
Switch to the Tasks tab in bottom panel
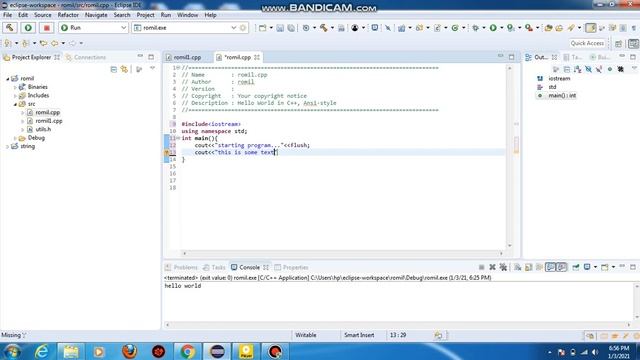coord(214,268)
